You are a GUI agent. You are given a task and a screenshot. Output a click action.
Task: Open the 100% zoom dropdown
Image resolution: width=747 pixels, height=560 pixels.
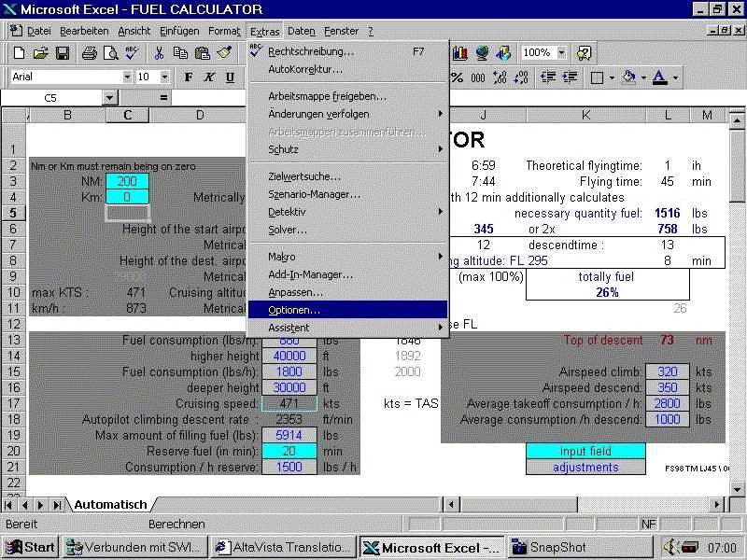[562, 52]
